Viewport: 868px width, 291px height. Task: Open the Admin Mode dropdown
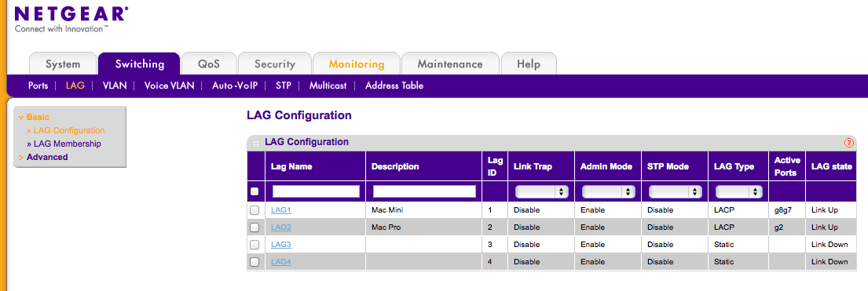(x=608, y=191)
